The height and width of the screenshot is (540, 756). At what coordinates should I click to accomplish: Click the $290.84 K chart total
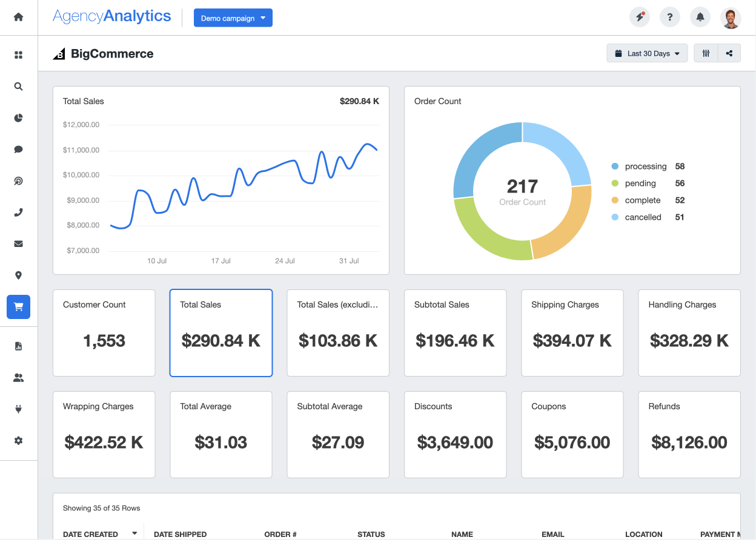359,101
